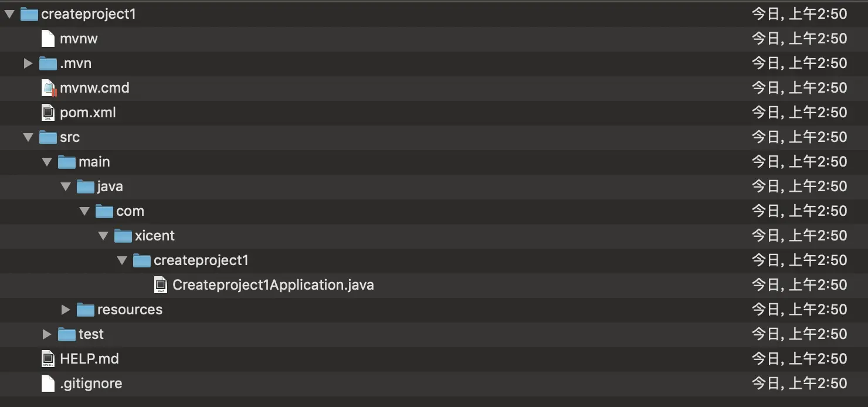Image resolution: width=868 pixels, height=407 pixels.
Task: Collapse the java folder triangle
Action: (x=66, y=186)
